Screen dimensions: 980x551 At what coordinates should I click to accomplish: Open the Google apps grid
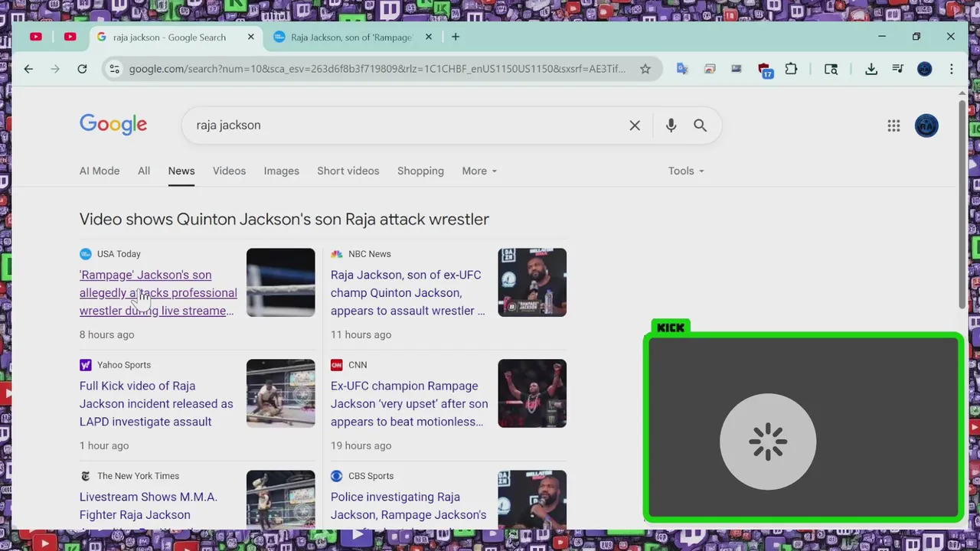tap(893, 126)
